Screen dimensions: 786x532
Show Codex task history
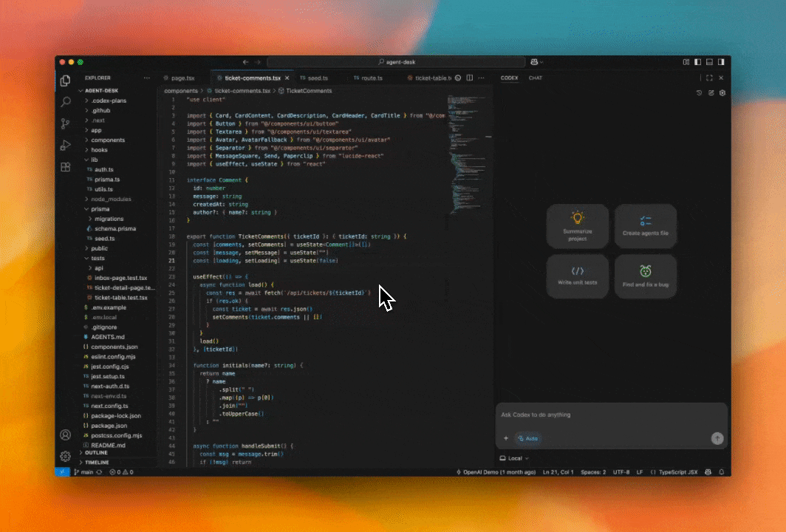(700, 93)
